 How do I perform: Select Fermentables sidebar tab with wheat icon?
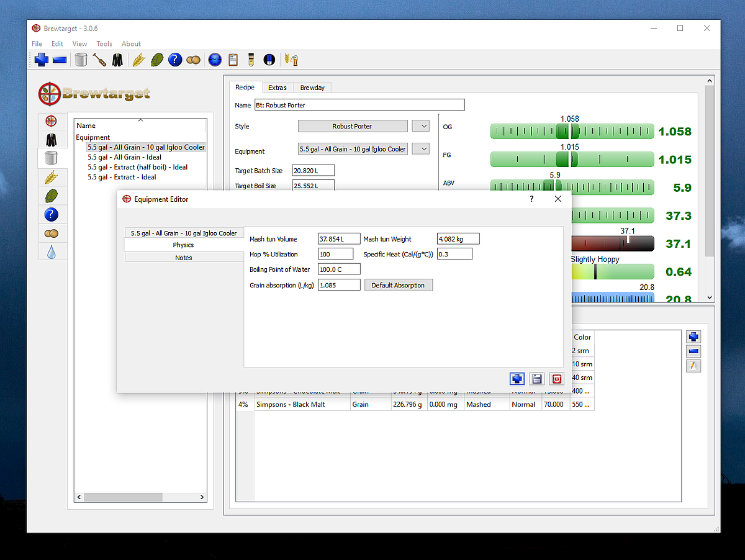(52, 177)
